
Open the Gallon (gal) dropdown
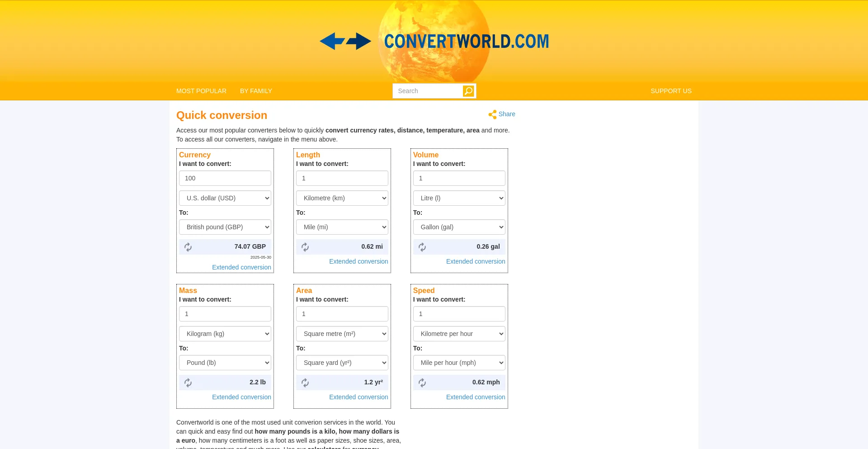(x=459, y=227)
